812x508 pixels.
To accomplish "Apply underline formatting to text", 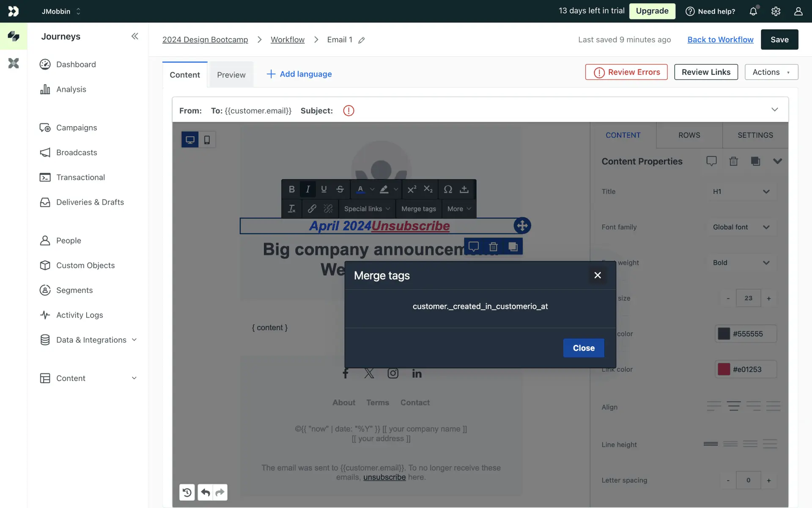I will (x=324, y=189).
